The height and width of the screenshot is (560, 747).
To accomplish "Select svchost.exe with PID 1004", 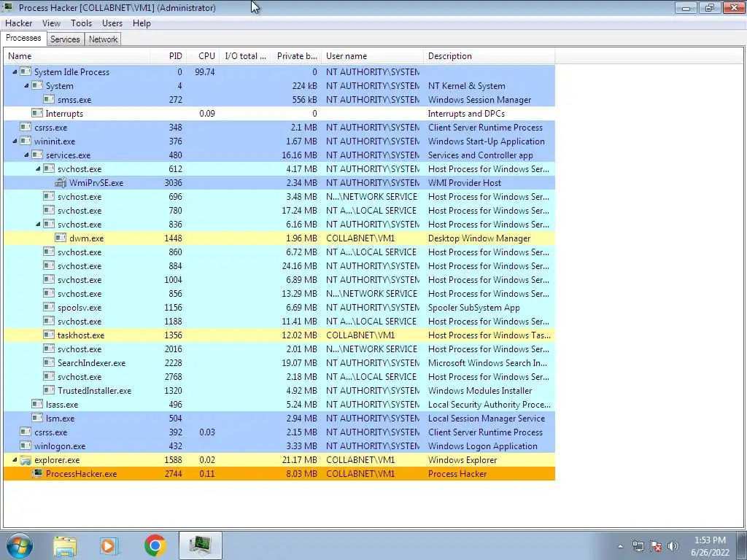I will (x=80, y=279).
